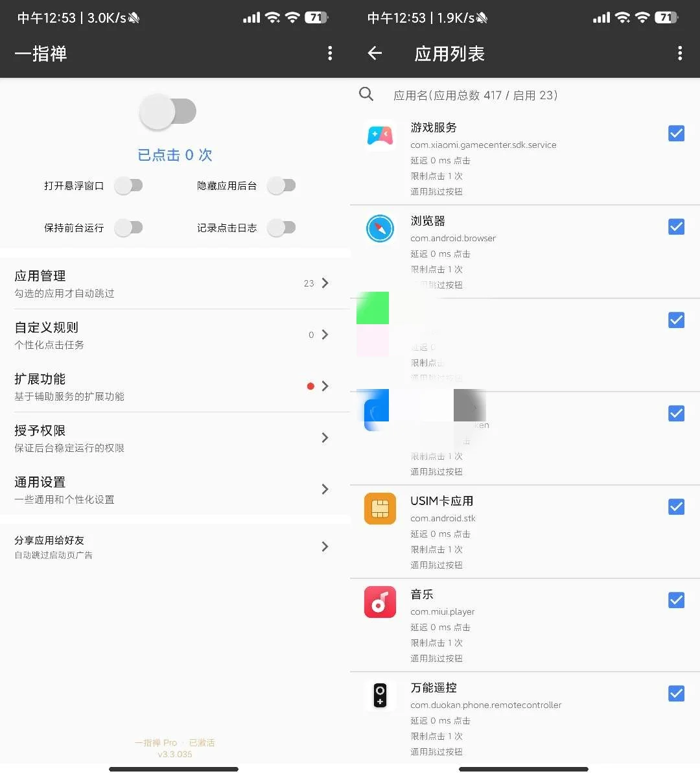Tap the back arrow on the 应用列表 screen
This screenshot has height=778, width=700.
pyautogui.click(x=374, y=54)
